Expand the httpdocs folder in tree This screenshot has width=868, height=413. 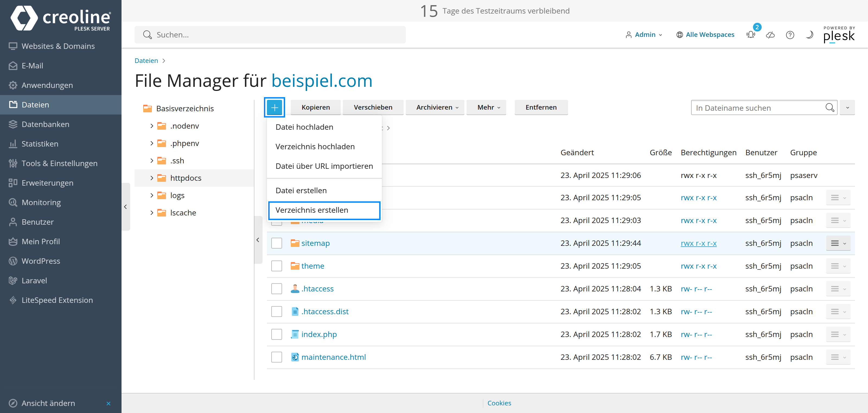(x=152, y=178)
